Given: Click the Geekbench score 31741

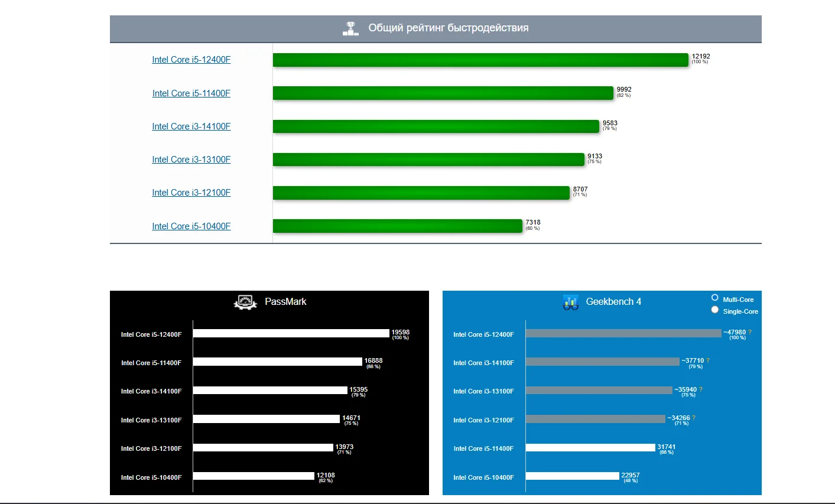Looking at the screenshot, I should click(x=667, y=447).
